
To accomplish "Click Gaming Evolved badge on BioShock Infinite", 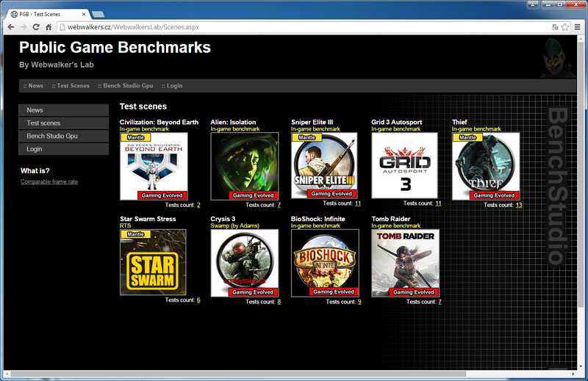I will [334, 292].
